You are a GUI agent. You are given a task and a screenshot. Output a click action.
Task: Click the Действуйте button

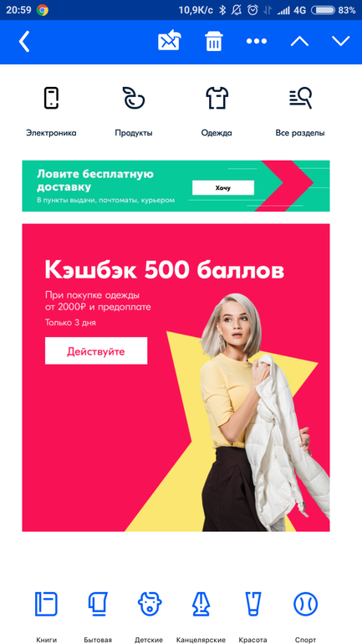96,350
